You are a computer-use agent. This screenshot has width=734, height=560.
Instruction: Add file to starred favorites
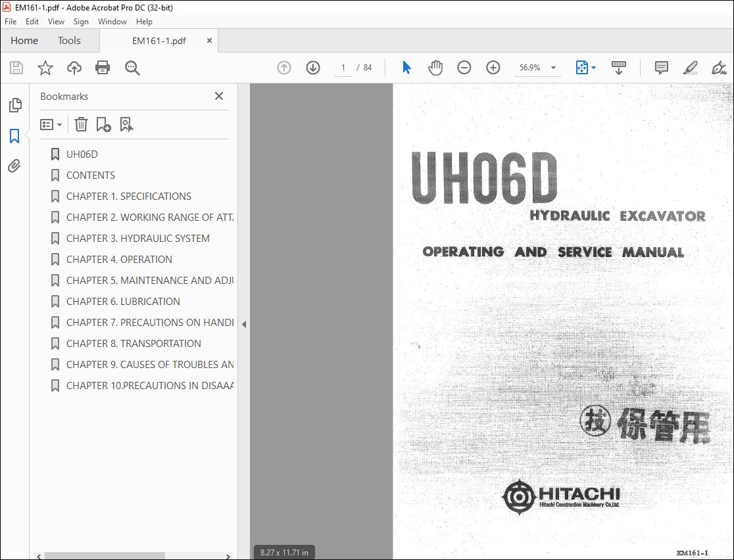(45, 68)
